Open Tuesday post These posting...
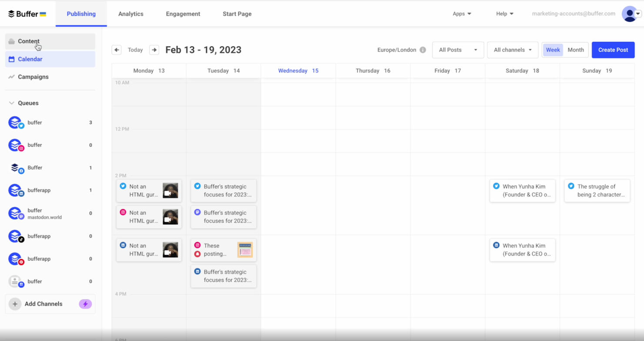Screen dimensions: 644x341 [x=224, y=250]
